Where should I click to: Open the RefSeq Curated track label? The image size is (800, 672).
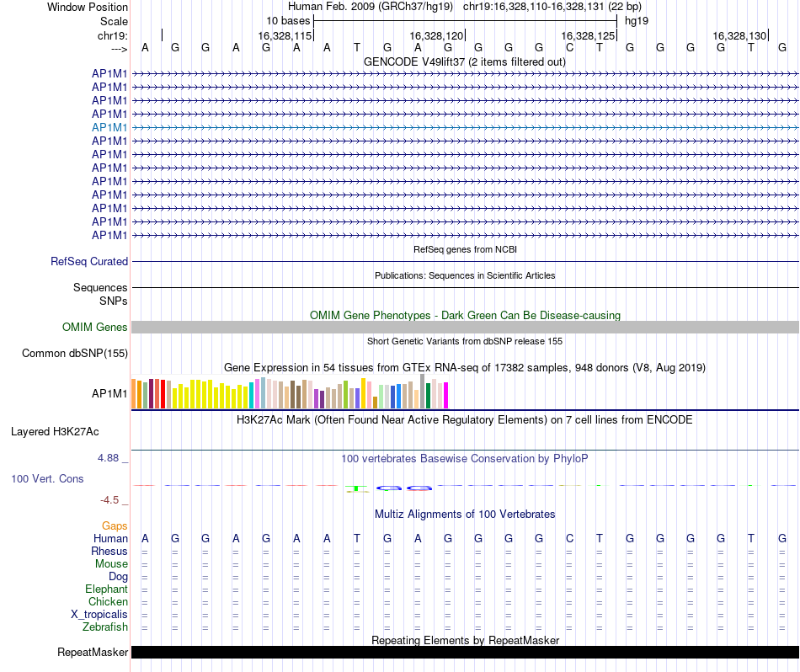click(89, 262)
